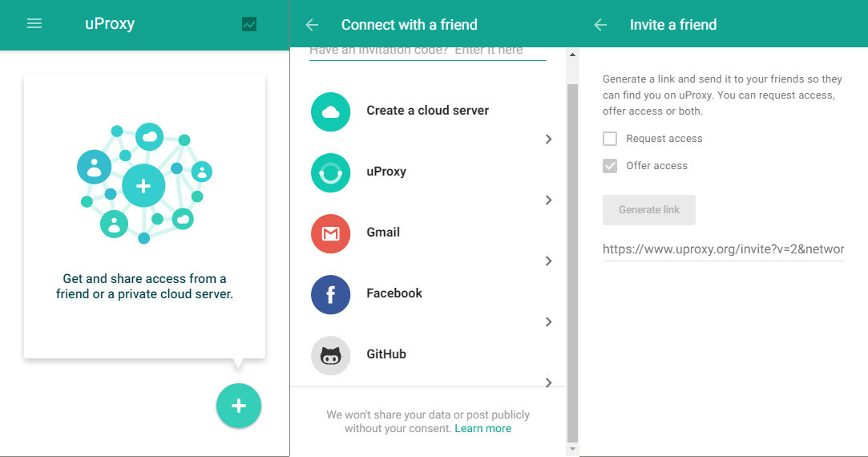Click the blue Facebook icon

point(330,294)
